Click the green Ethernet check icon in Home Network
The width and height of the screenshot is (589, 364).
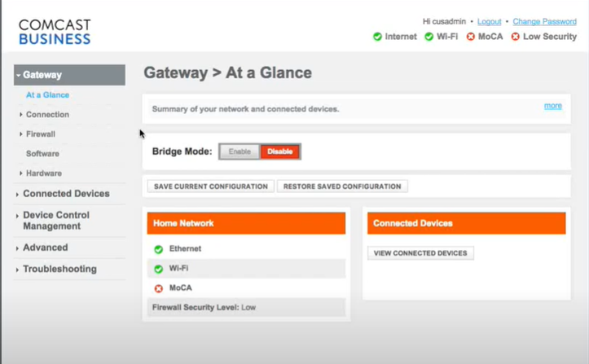[159, 249]
